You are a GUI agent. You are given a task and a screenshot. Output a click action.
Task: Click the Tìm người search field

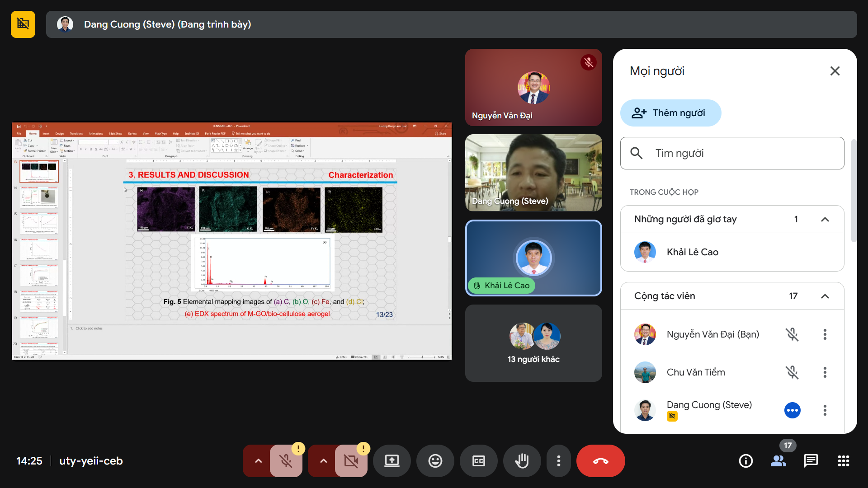coord(732,153)
